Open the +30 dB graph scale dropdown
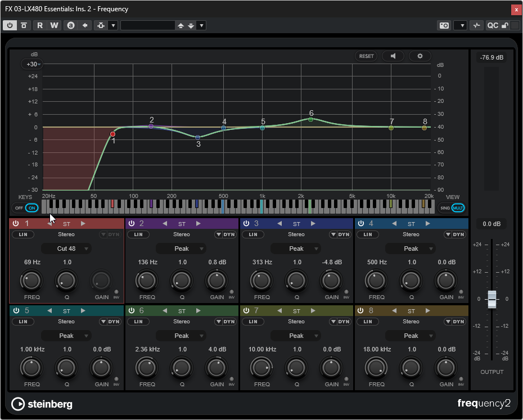523x420 pixels. 33,64
